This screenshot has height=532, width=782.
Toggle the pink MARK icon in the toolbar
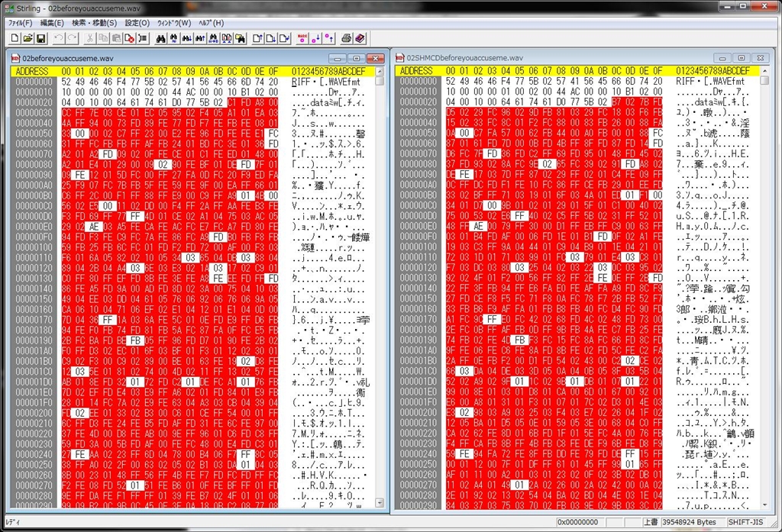pyautogui.click(x=302, y=38)
